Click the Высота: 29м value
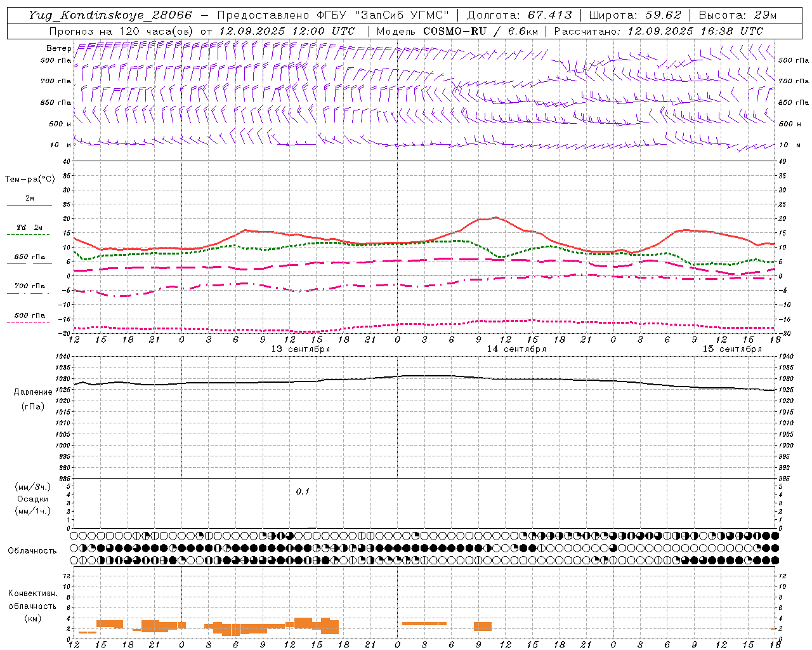The width and height of the screenshot is (812, 650). (738, 15)
